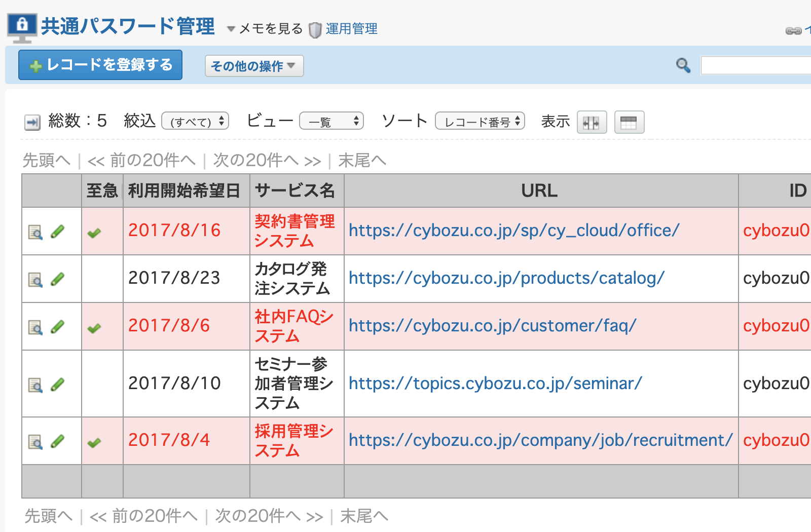811x532 pixels.
Task: View details of 社内FAQシステム record
Action: pyautogui.click(x=35, y=327)
